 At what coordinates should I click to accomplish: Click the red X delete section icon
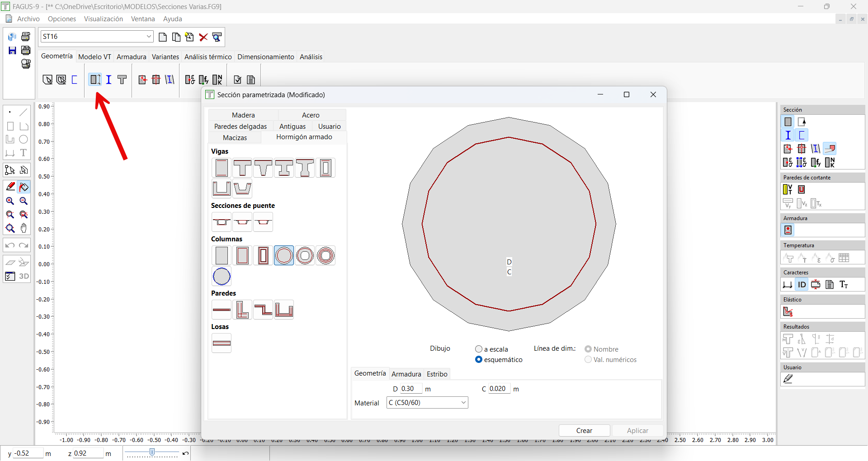point(203,37)
